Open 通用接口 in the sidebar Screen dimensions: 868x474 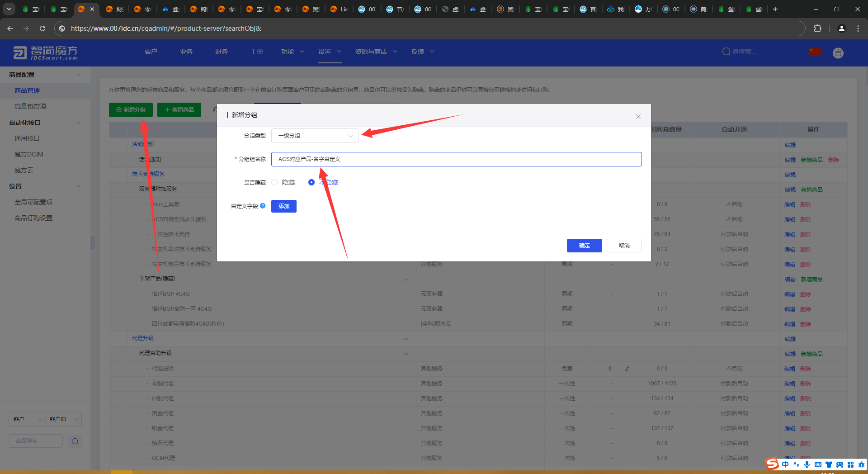(x=27, y=138)
